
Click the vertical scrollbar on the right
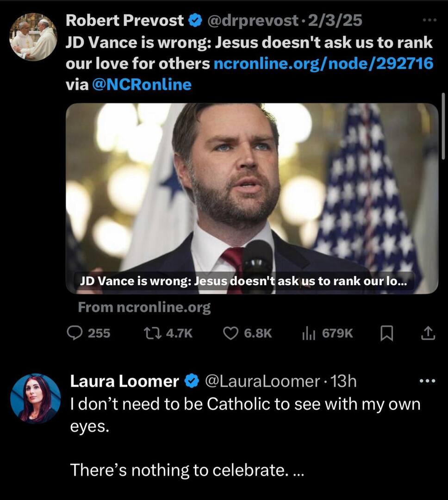point(443,126)
